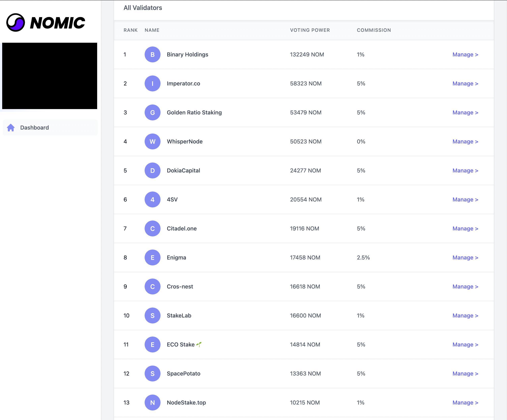Screen dimensions: 507x420
Task: Click the Dashboard home icon
Action: coord(11,127)
